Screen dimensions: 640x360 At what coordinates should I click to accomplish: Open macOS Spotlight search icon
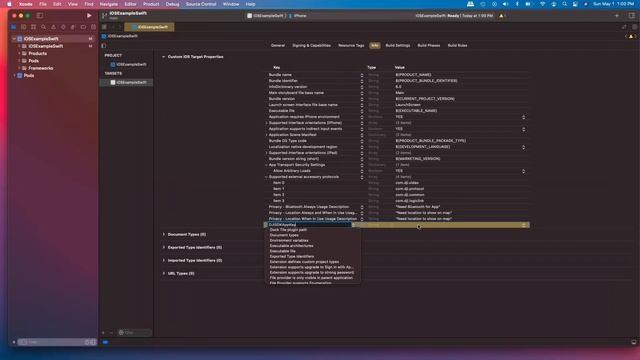(564, 4)
